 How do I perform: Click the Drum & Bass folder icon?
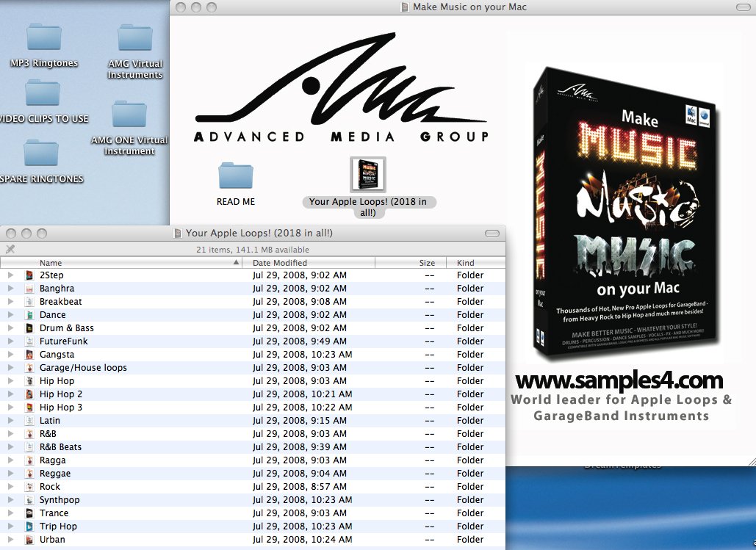click(x=29, y=328)
